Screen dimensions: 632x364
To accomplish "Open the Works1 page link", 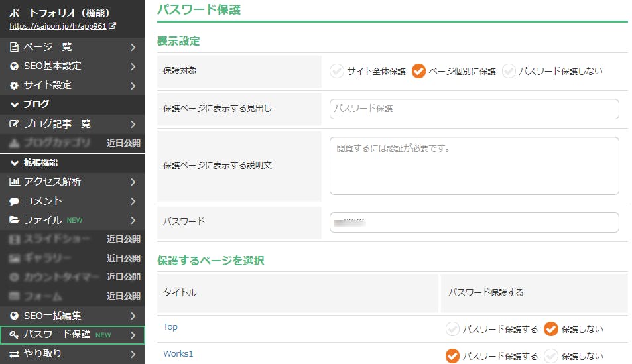I will pyautogui.click(x=178, y=354).
